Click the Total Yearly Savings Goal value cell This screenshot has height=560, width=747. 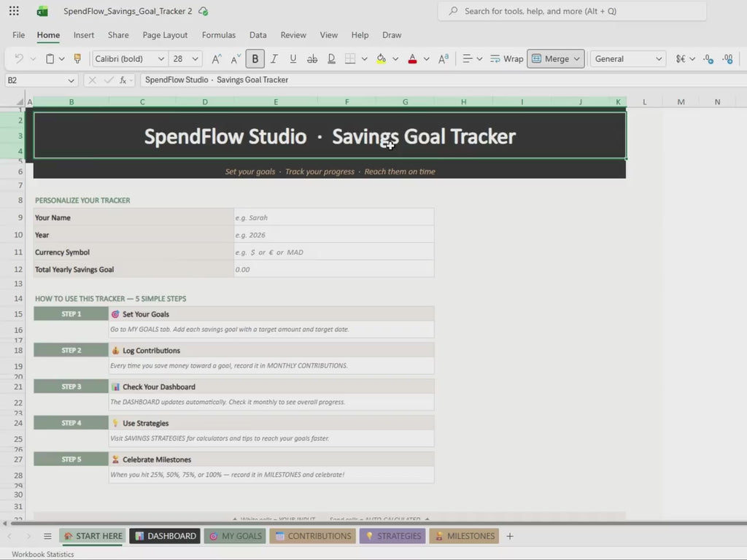[x=333, y=270]
